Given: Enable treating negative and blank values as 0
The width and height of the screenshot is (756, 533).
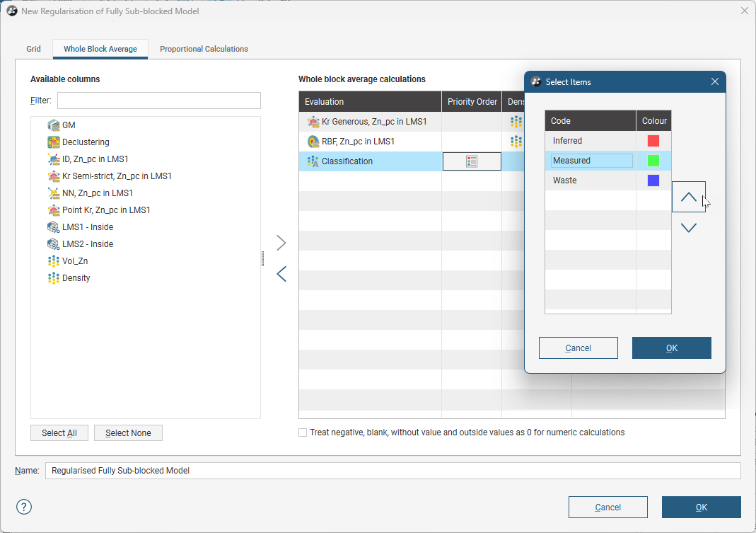Looking at the screenshot, I should 303,432.
